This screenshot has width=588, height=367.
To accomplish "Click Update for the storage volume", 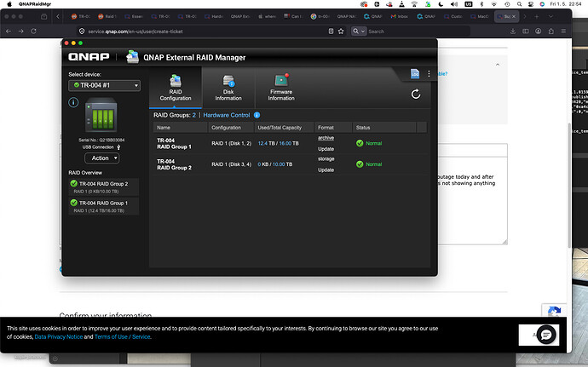I will 326,169.
